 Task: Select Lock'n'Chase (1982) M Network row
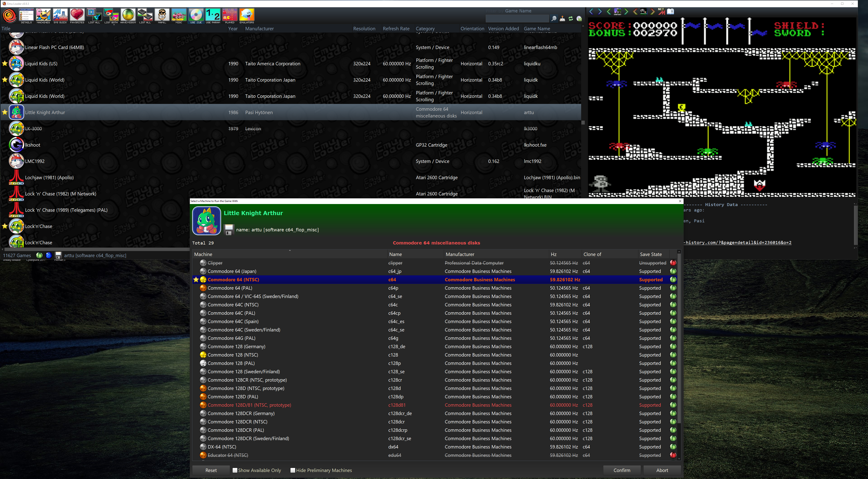pos(61,194)
